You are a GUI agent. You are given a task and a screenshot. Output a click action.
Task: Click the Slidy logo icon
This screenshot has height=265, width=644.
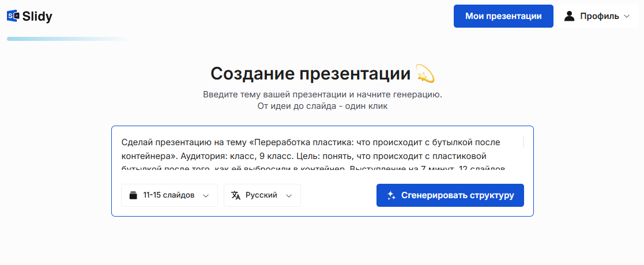[13, 16]
